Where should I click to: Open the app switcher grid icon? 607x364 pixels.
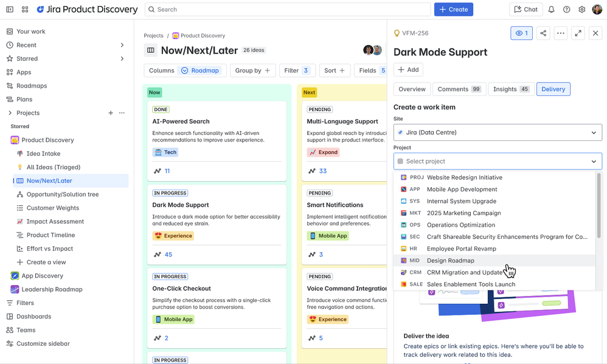pyautogui.click(x=25, y=9)
